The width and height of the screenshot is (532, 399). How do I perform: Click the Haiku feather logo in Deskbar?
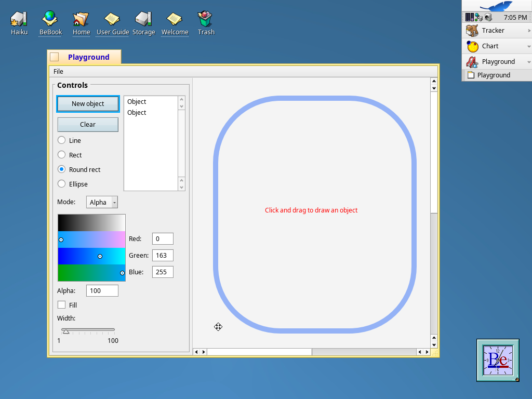click(x=497, y=6)
